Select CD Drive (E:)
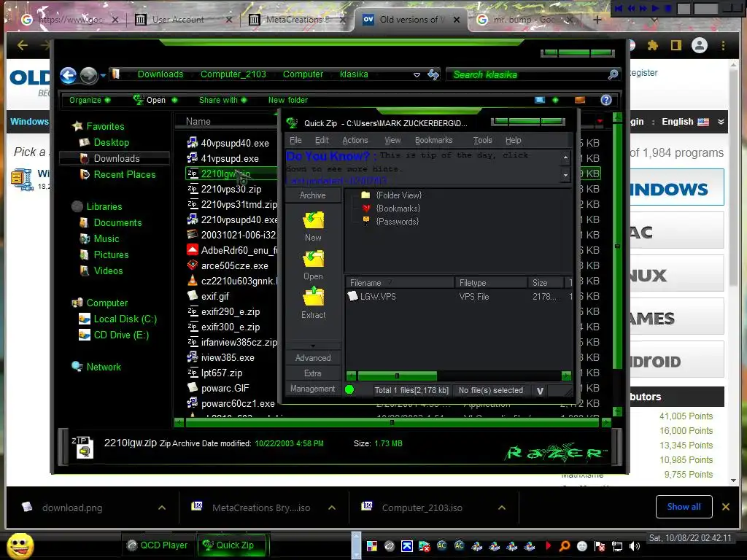 pyautogui.click(x=121, y=335)
